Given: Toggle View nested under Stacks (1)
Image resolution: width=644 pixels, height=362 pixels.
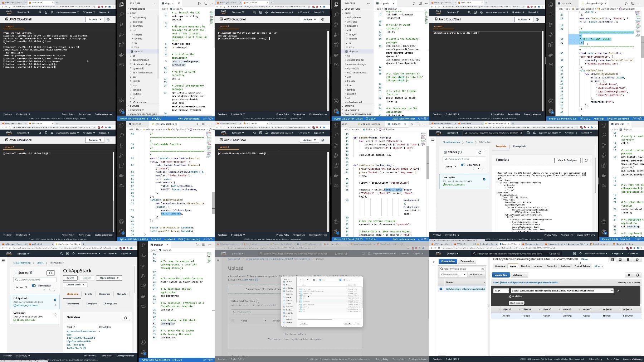Looking at the screenshot, I should pos(463,165).
